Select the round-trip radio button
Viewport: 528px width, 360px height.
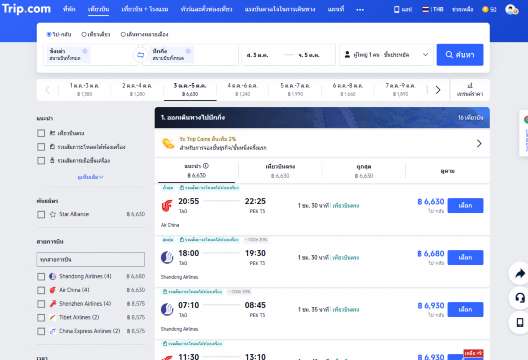point(49,34)
